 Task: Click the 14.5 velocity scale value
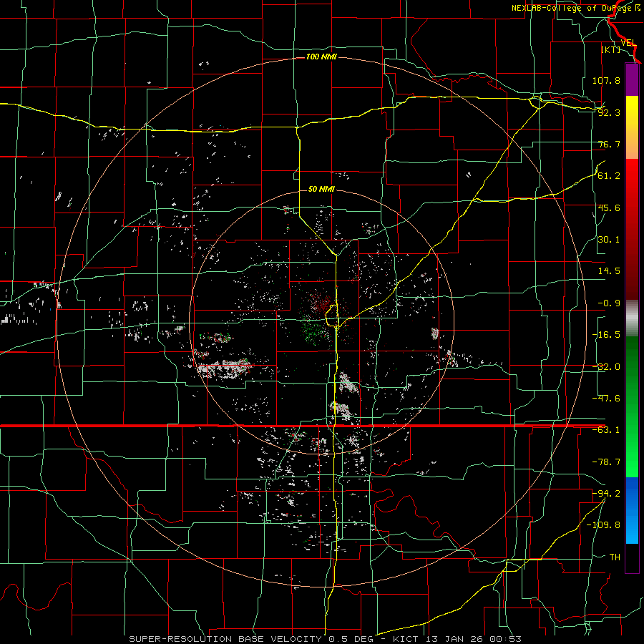click(x=609, y=271)
